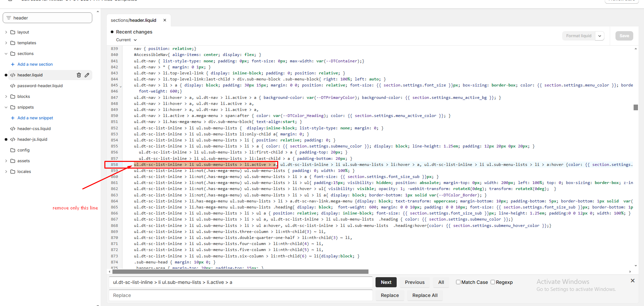Toggle the Match Case checkbox
This screenshot has height=306, width=644.
(458, 282)
